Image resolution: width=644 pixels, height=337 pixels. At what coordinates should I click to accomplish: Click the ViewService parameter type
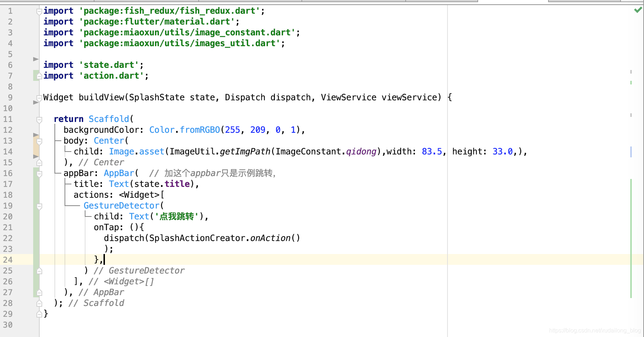click(x=349, y=97)
